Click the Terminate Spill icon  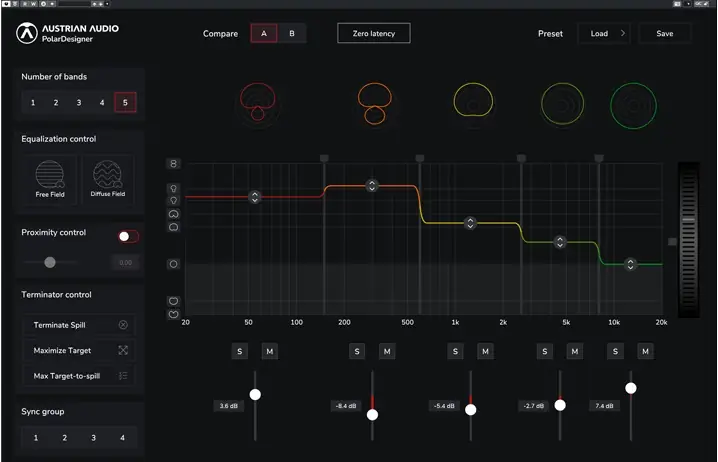[x=123, y=325]
